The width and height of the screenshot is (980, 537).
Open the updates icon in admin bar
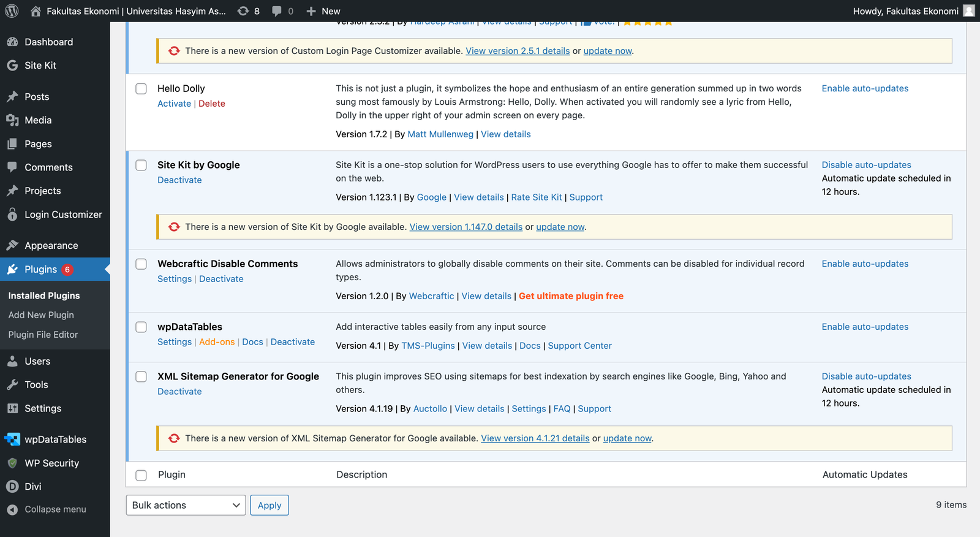coord(243,11)
